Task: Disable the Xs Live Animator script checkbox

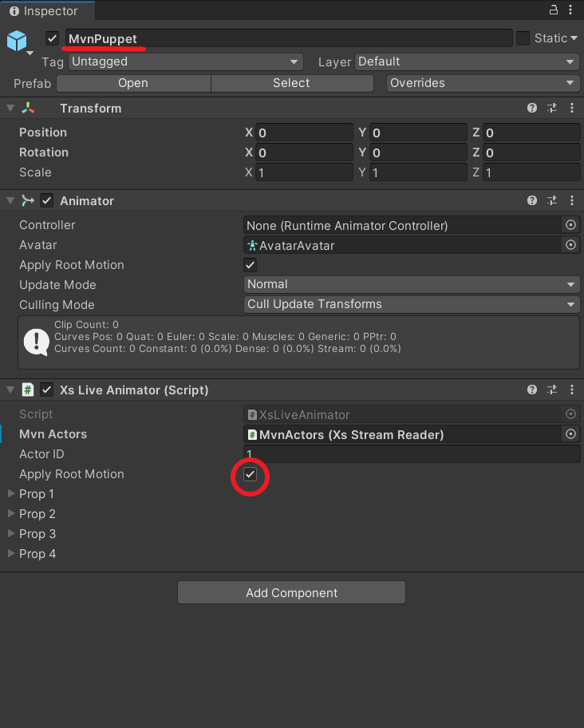Action: pos(46,390)
